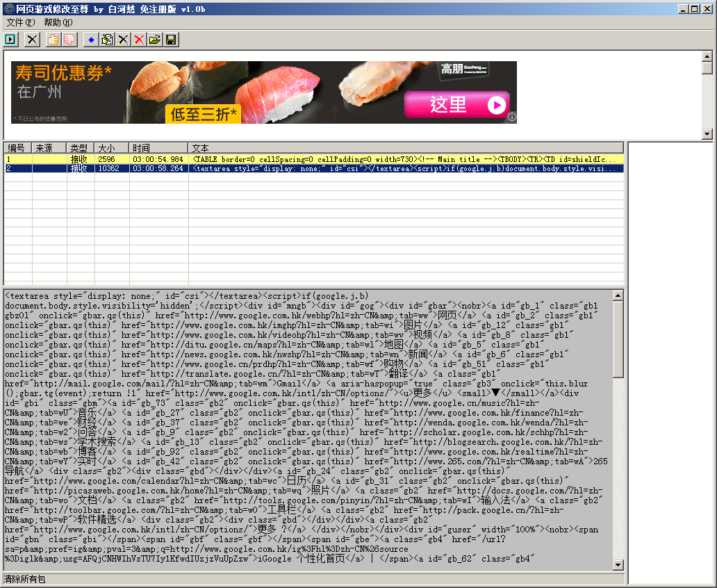
Task: Sort by the 来源 column header
Action: coord(49,148)
